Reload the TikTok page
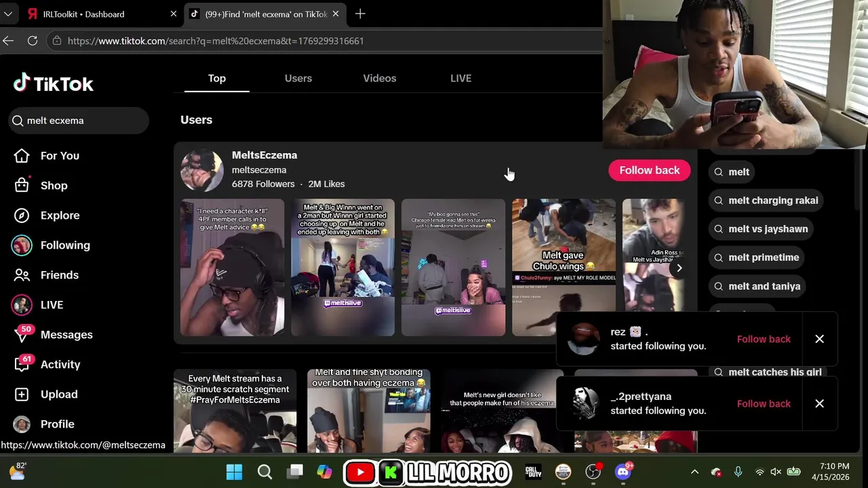This screenshot has height=488, width=868. pyautogui.click(x=32, y=41)
